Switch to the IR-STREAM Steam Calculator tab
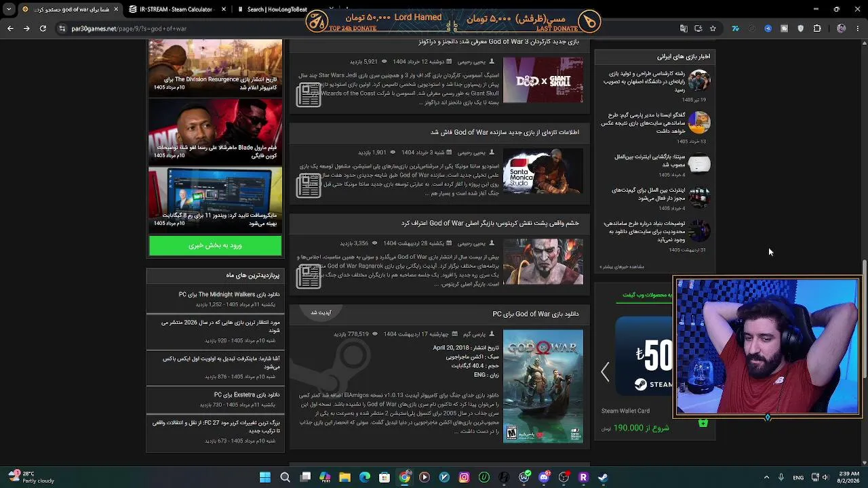 pyautogui.click(x=176, y=9)
